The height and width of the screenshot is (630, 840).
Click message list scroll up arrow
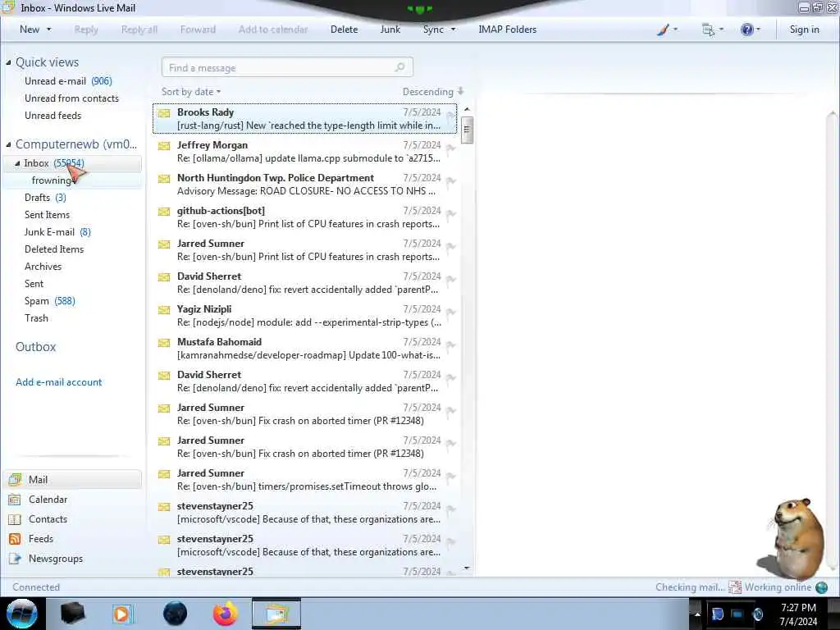tap(467, 109)
